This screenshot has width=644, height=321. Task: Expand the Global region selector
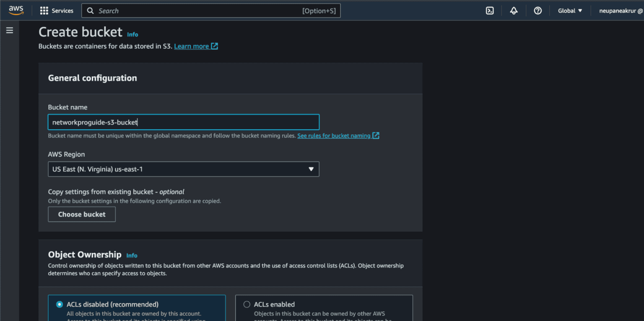click(570, 11)
